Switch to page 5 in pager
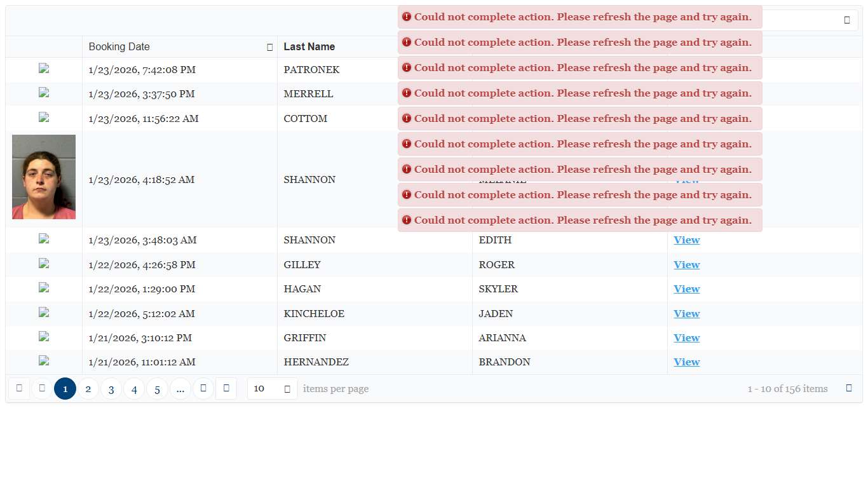 [157, 389]
